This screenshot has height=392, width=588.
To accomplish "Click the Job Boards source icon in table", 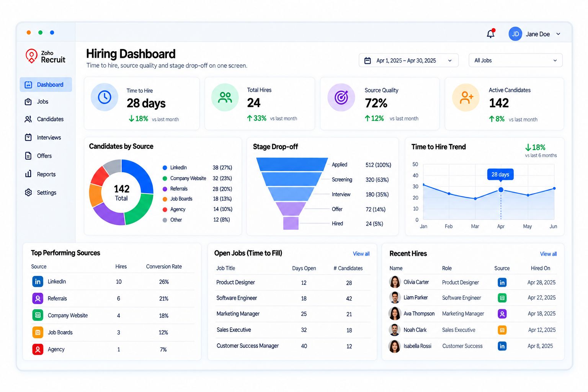I will tap(38, 332).
